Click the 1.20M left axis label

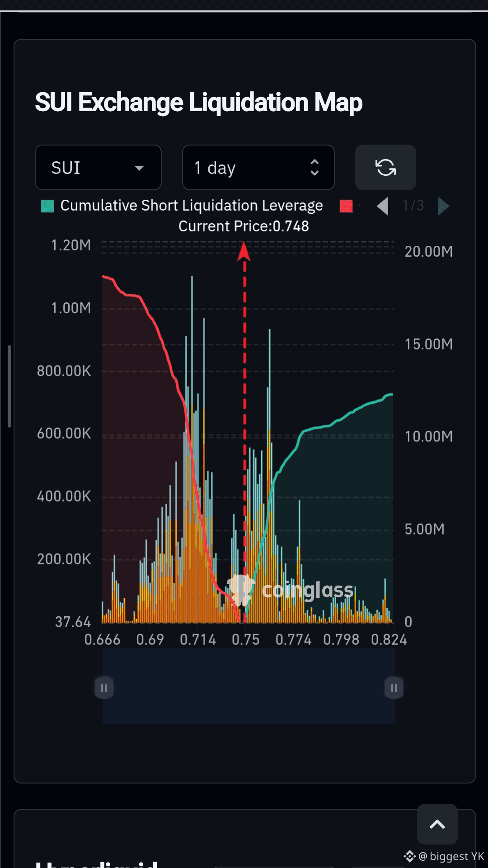point(71,245)
